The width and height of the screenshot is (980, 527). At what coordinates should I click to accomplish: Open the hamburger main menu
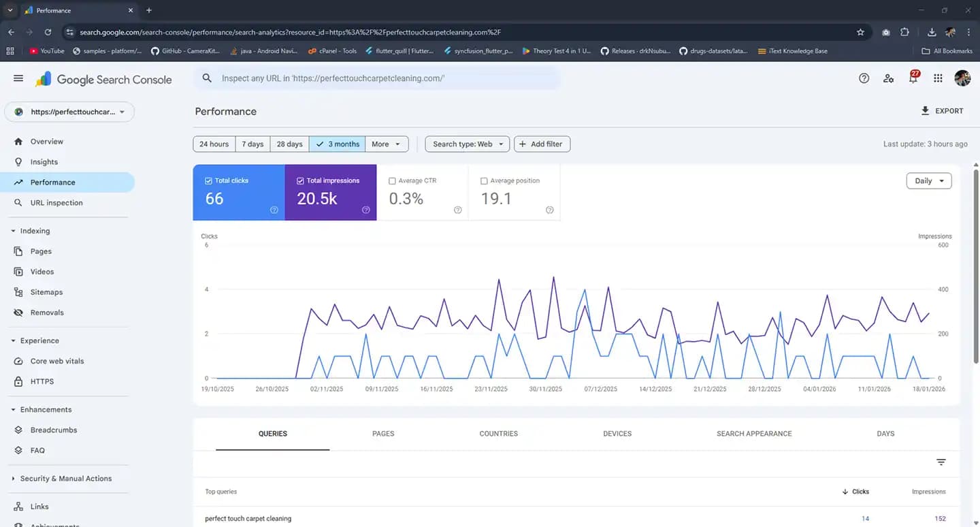[x=18, y=78]
